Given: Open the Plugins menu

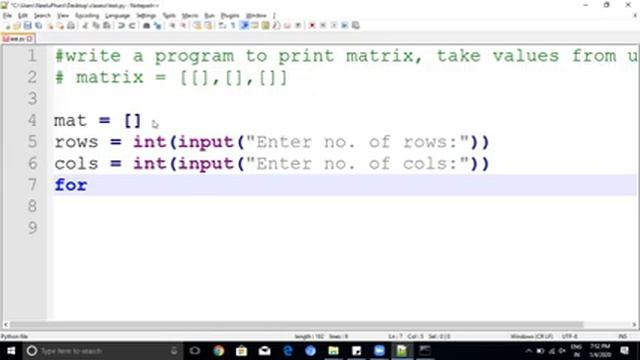Looking at the screenshot, I should pyautogui.click(x=230, y=16).
